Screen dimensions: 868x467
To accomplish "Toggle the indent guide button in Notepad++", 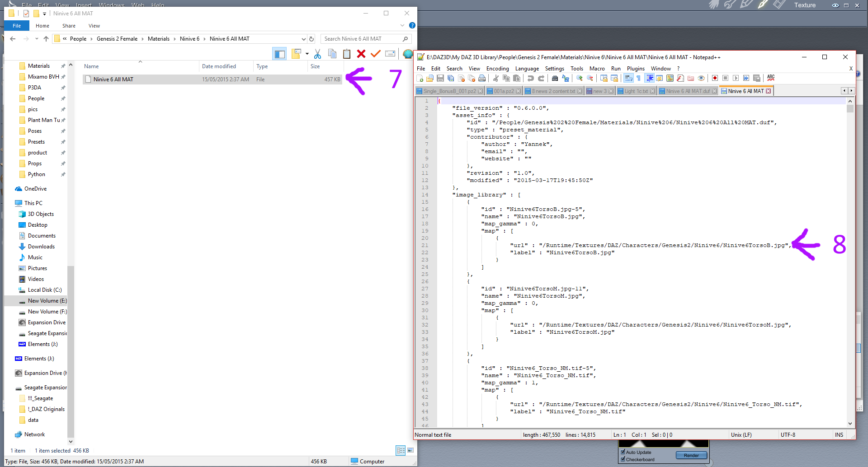I will pos(650,78).
